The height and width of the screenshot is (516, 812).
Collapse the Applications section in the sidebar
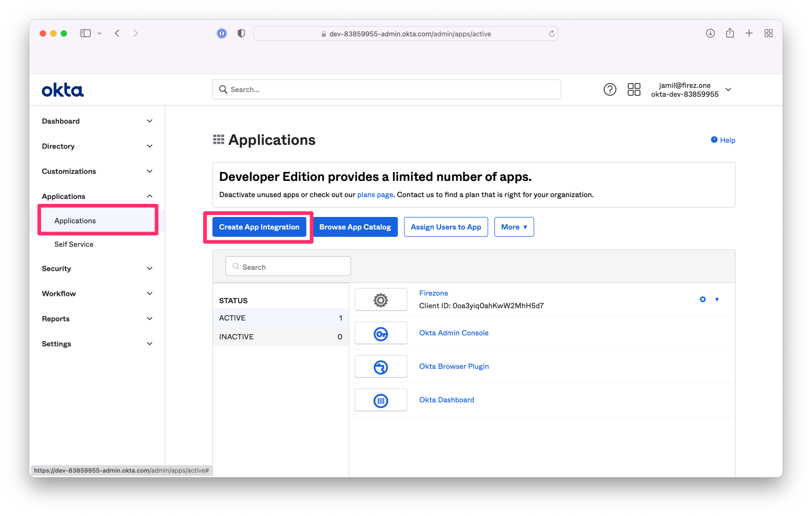click(96, 196)
